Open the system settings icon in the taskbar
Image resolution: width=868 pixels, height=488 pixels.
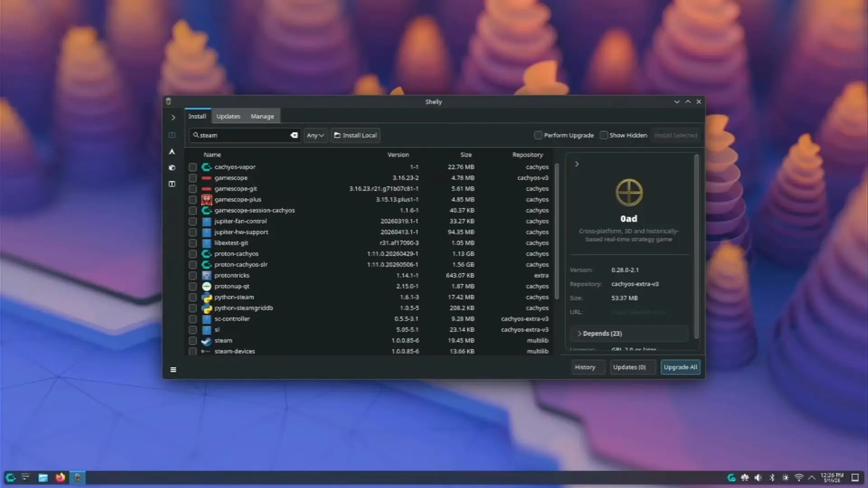coord(26,478)
